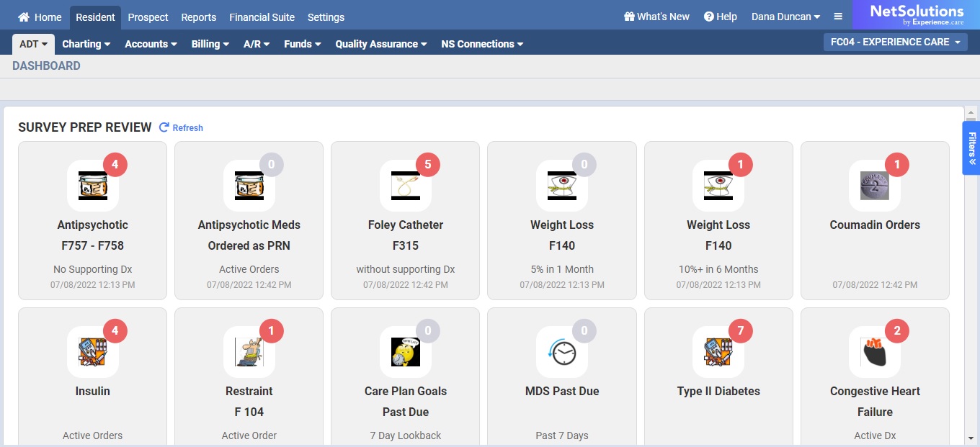Viewport: 980px width, 447px height.
Task: Open the Coumadin Orders pill icon
Action: tap(875, 185)
